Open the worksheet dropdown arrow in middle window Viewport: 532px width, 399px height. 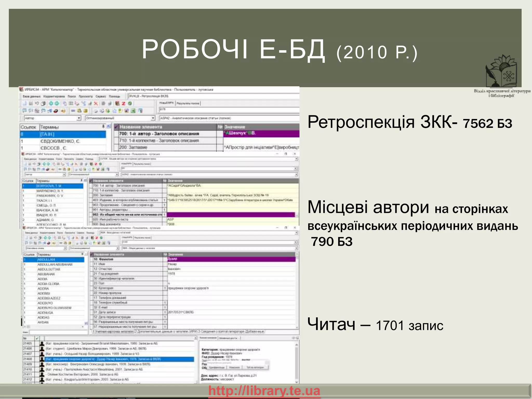296,175
